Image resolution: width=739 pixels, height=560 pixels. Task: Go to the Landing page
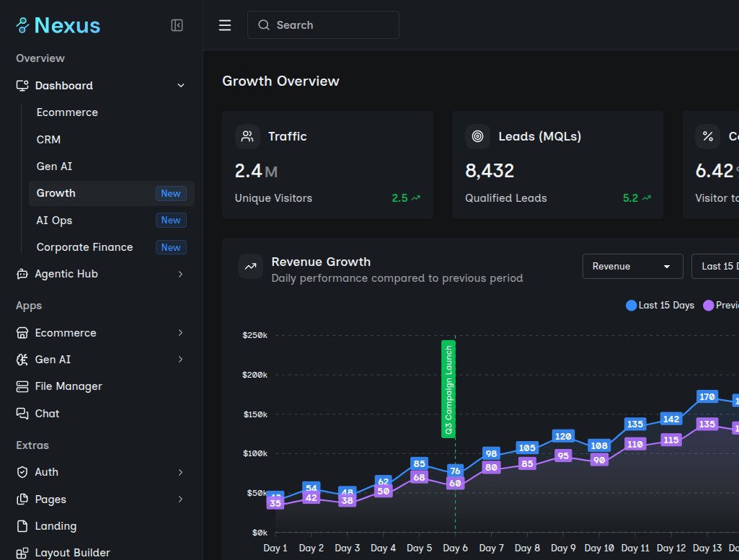pos(102,526)
